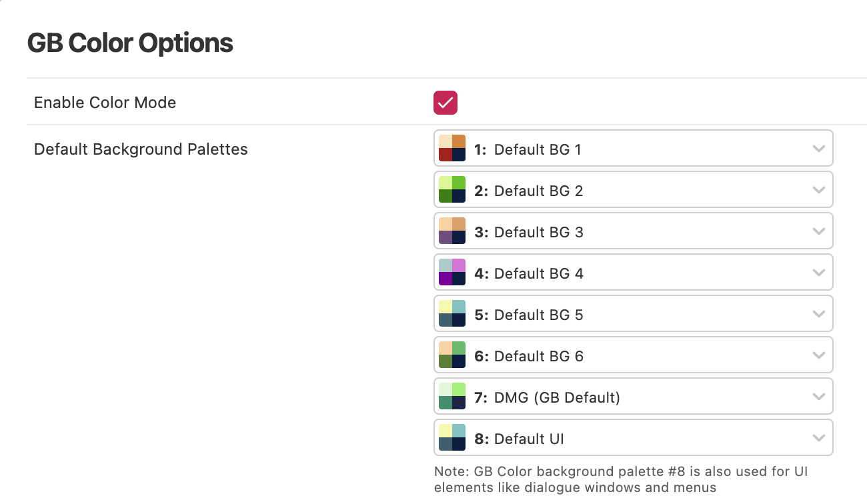Click the Default BG 6 palette swatch icon
This screenshot has height=504, width=867.
click(x=452, y=355)
